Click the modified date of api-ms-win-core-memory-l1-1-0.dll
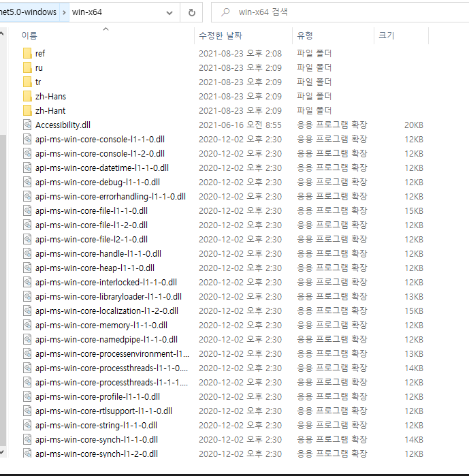Screen dimensions: 469x476 (240, 325)
